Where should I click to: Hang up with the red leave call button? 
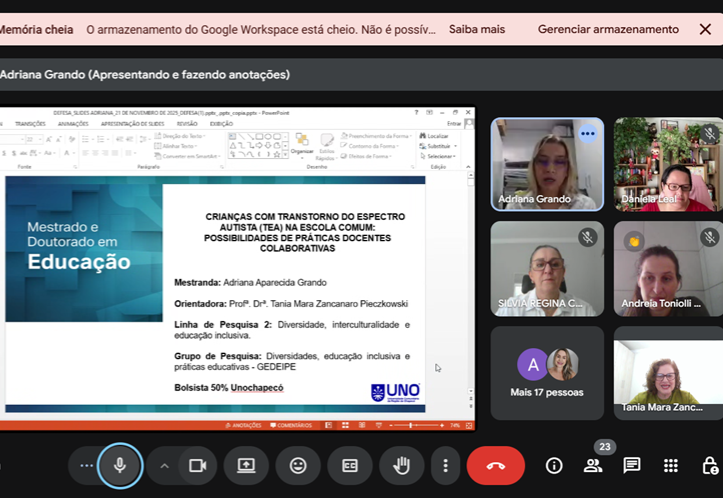[x=495, y=465]
